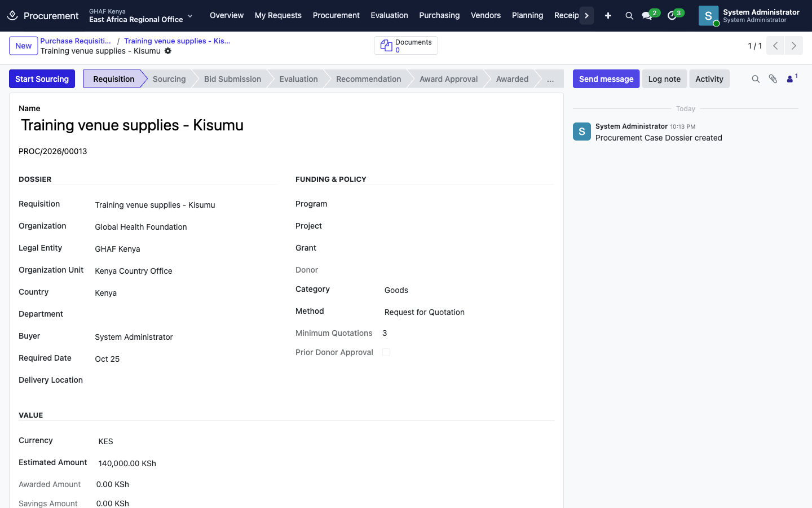This screenshot has width=812, height=508.
Task: Click the Log note button
Action: click(x=664, y=79)
